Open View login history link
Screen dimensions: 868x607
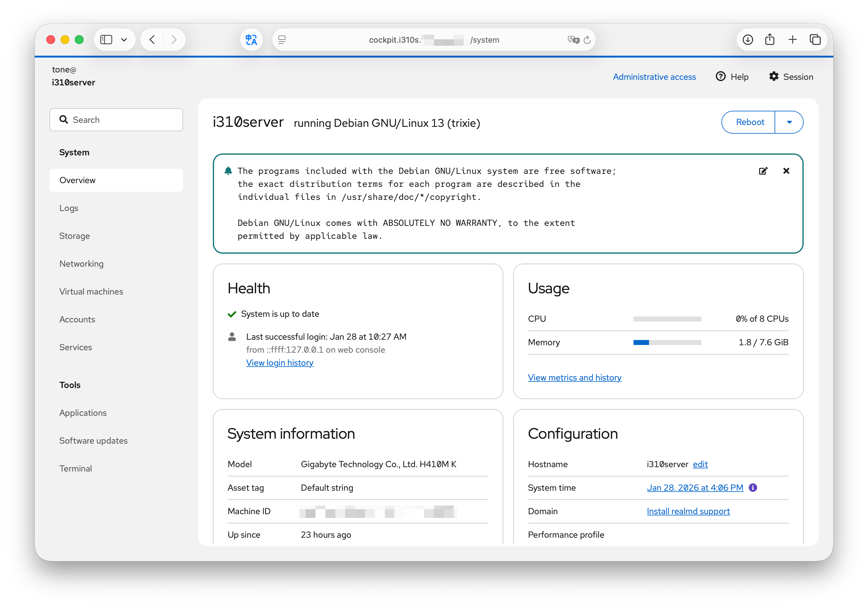click(280, 363)
